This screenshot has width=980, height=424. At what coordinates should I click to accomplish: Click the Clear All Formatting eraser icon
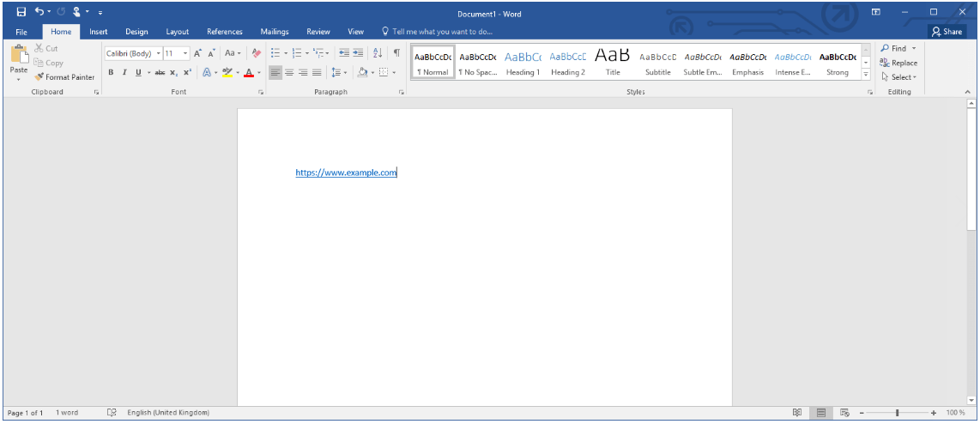pyautogui.click(x=256, y=53)
